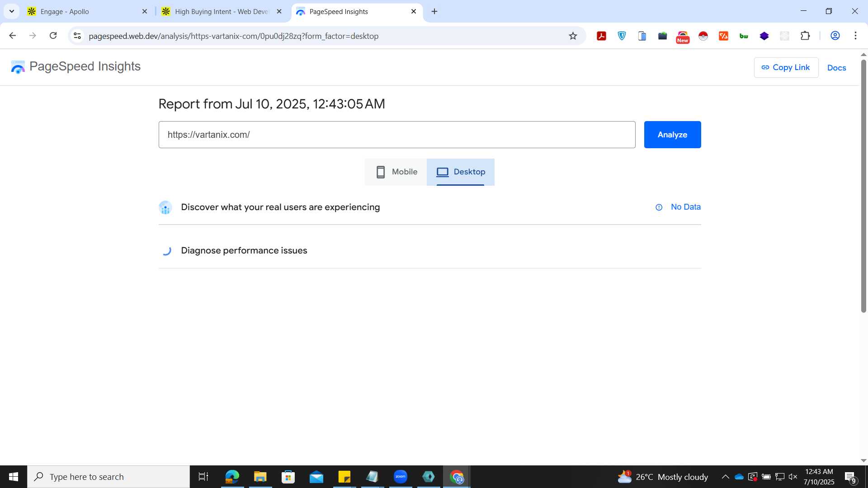
Task: Close the High Buying Intent tab
Action: point(279,12)
